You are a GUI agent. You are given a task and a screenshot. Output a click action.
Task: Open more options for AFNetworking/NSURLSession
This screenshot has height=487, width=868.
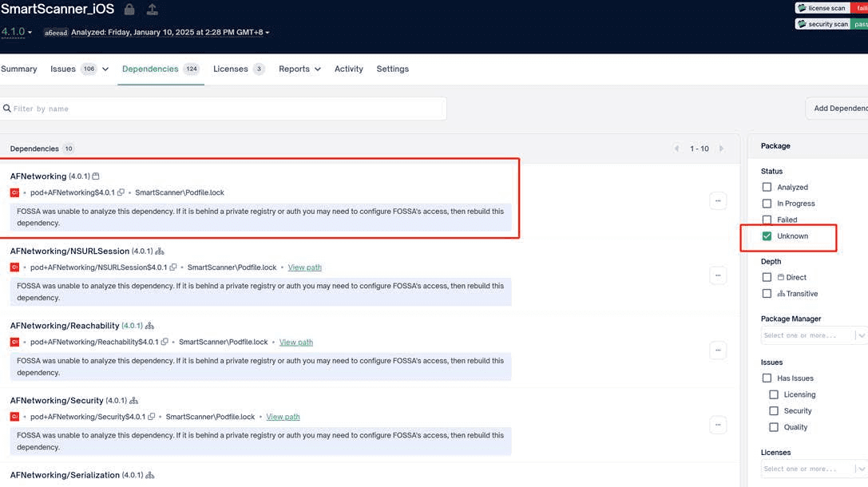(717, 275)
